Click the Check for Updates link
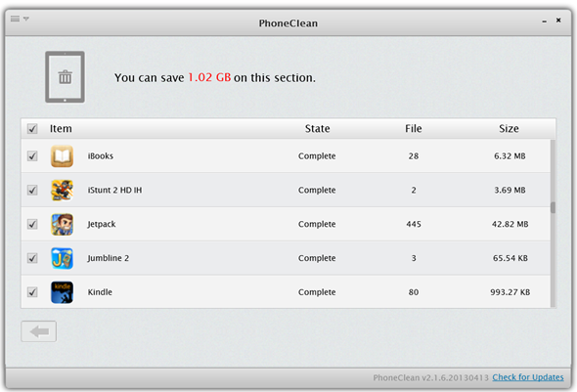577x392 pixels. (528, 377)
